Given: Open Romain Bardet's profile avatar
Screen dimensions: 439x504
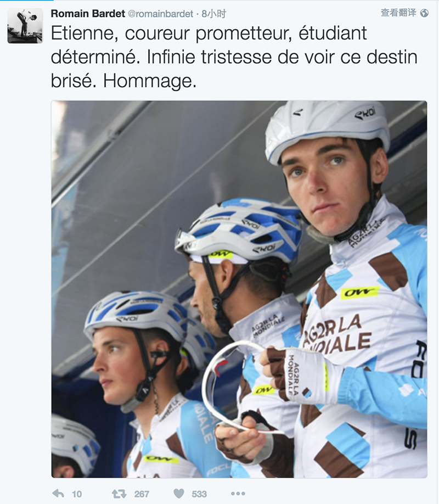Looking at the screenshot, I should [x=25, y=26].
